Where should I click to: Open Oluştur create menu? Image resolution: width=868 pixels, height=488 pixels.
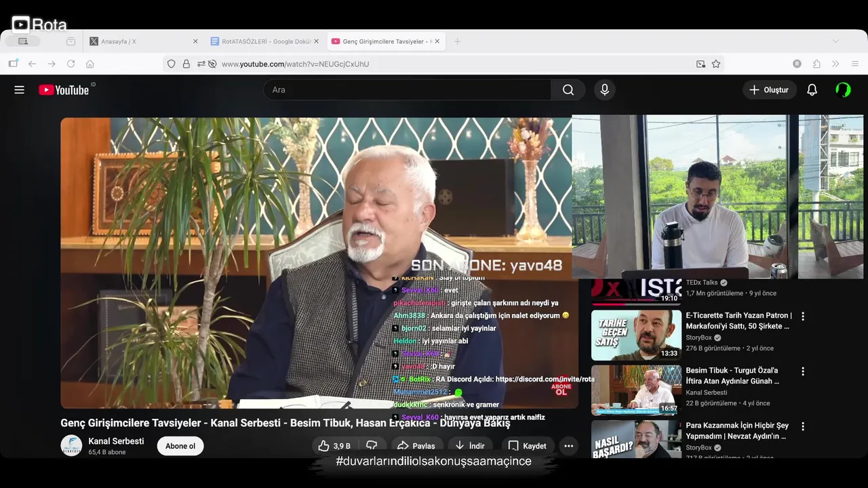click(x=768, y=89)
